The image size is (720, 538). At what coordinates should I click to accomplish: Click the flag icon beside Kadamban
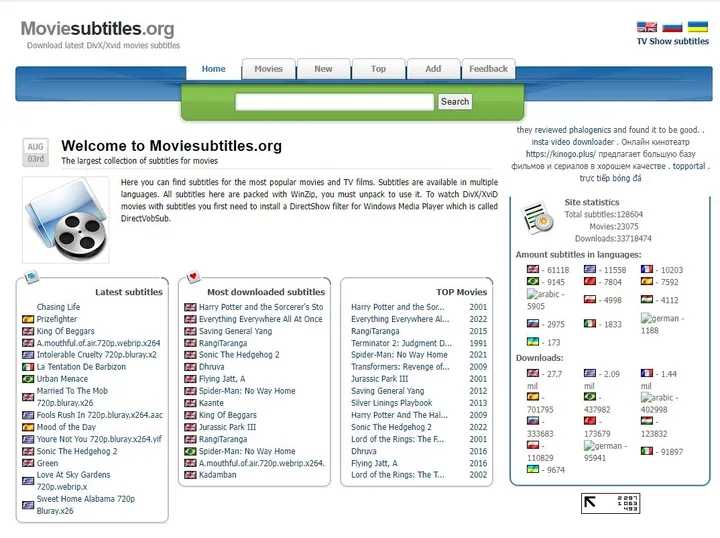pyautogui.click(x=190, y=475)
